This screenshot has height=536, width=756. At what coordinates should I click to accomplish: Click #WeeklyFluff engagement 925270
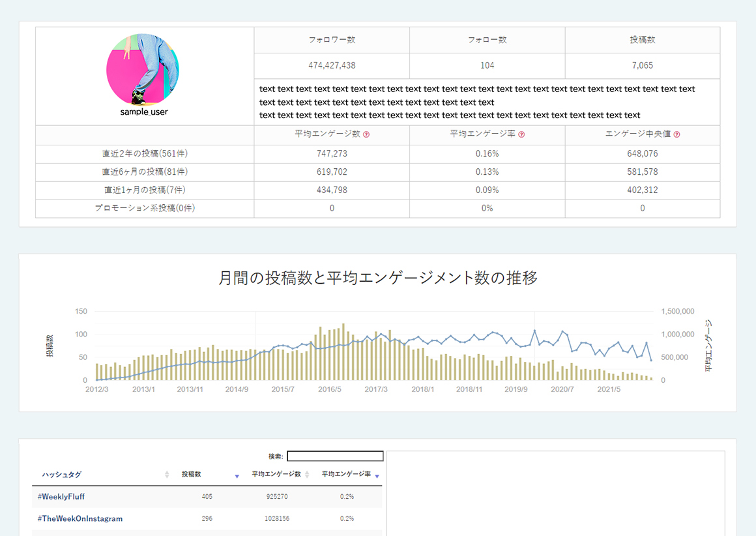pyautogui.click(x=277, y=496)
